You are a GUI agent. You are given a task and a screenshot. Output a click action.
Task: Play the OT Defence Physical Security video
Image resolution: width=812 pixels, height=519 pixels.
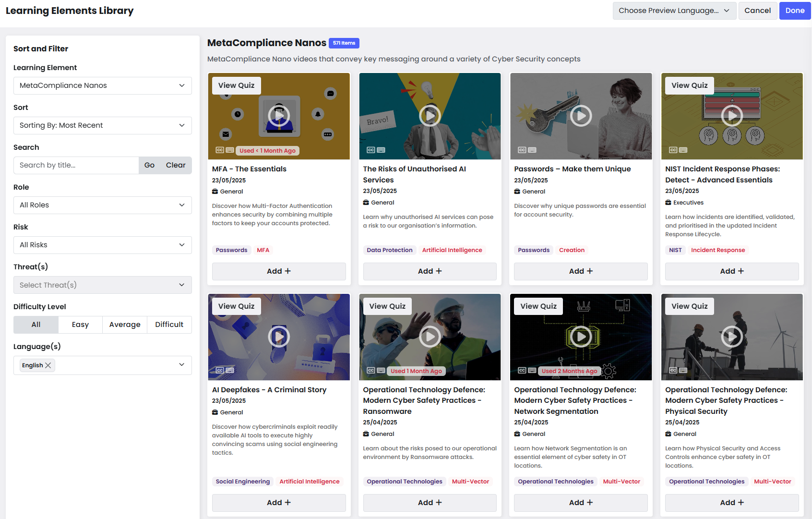pos(732,337)
